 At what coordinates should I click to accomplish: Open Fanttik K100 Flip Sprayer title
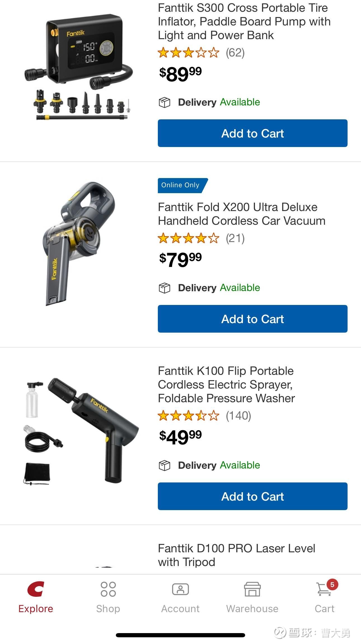coord(226,385)
